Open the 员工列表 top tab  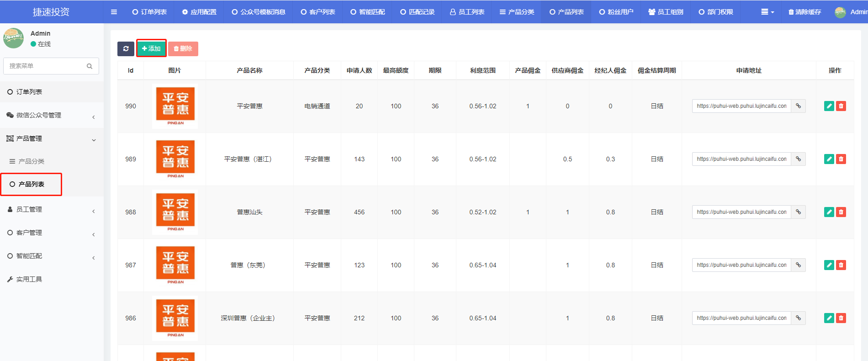(467, 12)
